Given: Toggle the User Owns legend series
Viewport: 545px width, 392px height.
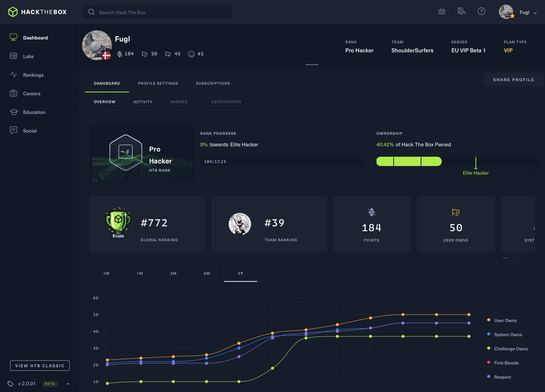Looking at the screenshot, I should point(502,320).
